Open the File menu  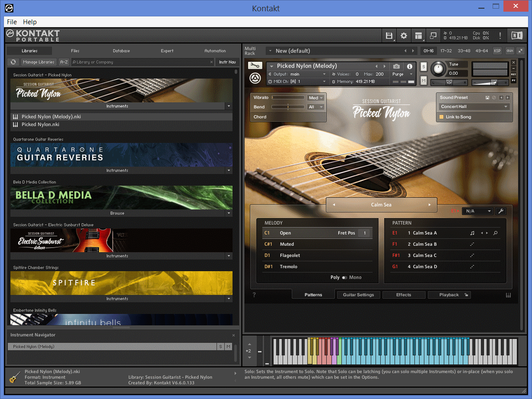tap(12, 22)
